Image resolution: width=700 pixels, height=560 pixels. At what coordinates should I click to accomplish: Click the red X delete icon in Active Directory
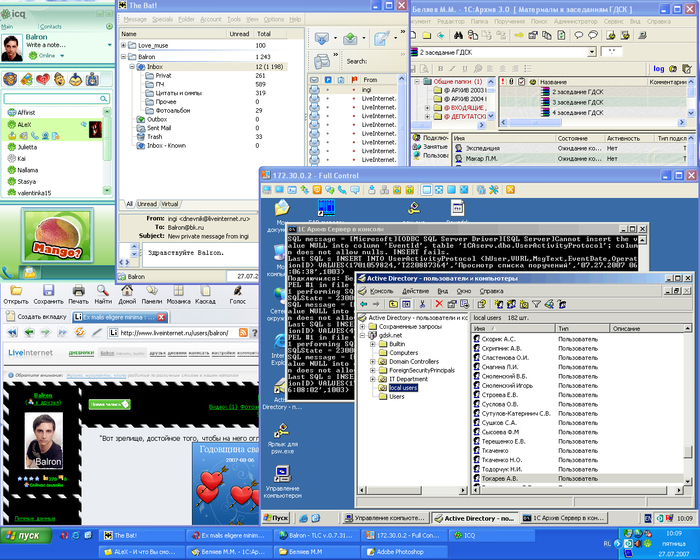point(439,304)
